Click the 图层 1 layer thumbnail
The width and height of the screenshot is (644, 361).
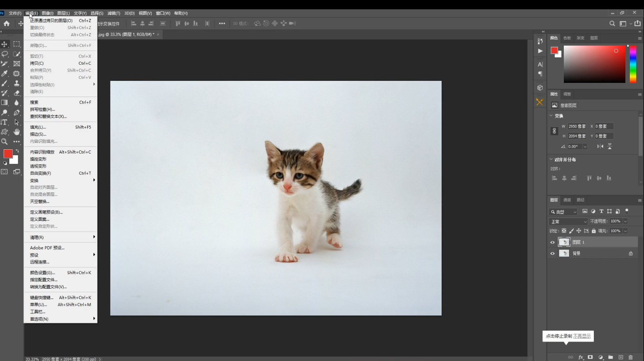564,242
